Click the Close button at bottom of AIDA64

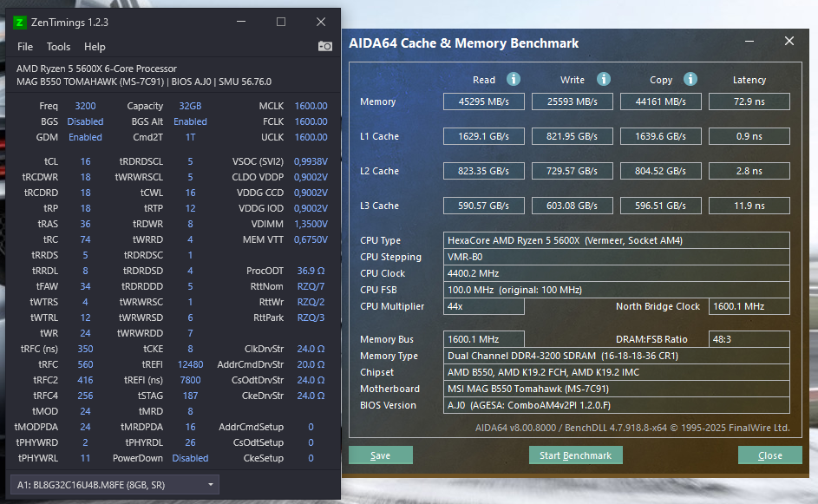(x=769, y=455)
